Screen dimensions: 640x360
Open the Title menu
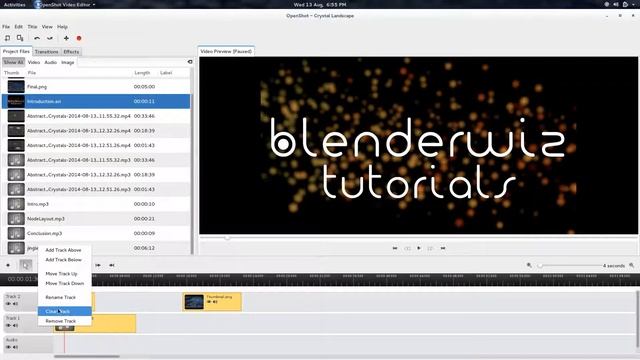coord(32,27)
